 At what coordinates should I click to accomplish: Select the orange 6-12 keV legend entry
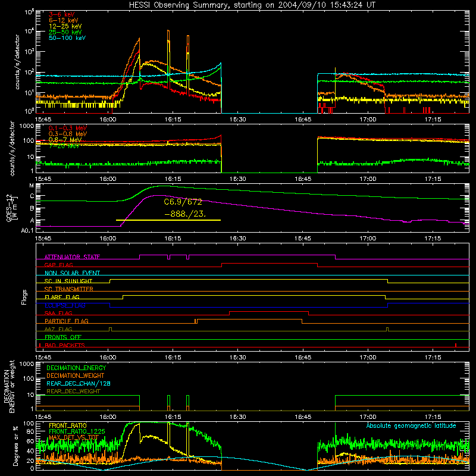63,20
